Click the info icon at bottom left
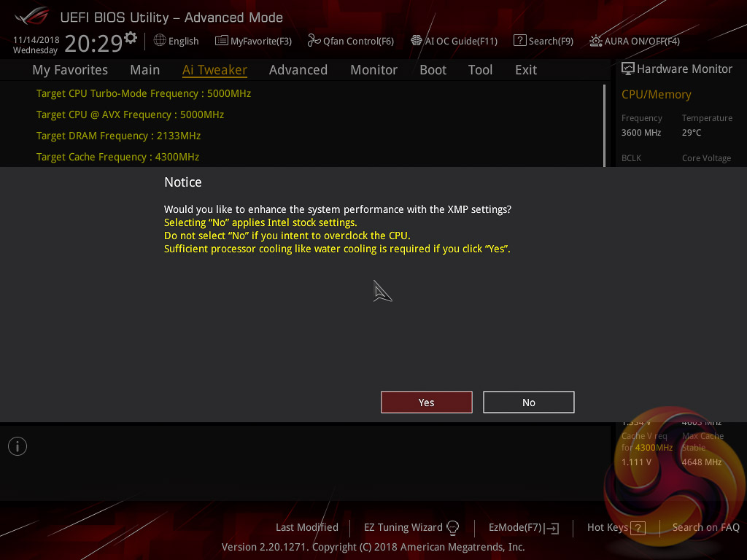The width and height of the screenshot is (747, 560). coord(18,446)
